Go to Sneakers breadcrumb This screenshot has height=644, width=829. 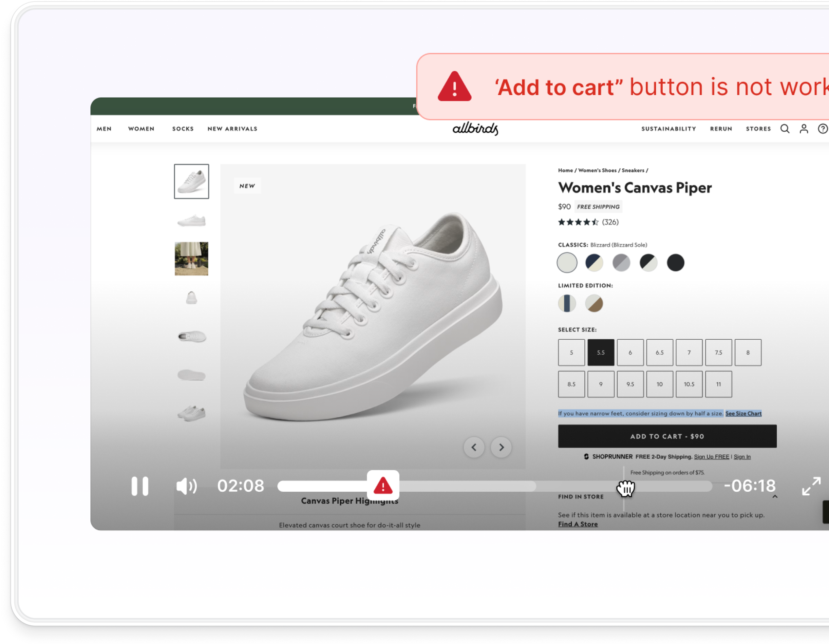point(633,170)
